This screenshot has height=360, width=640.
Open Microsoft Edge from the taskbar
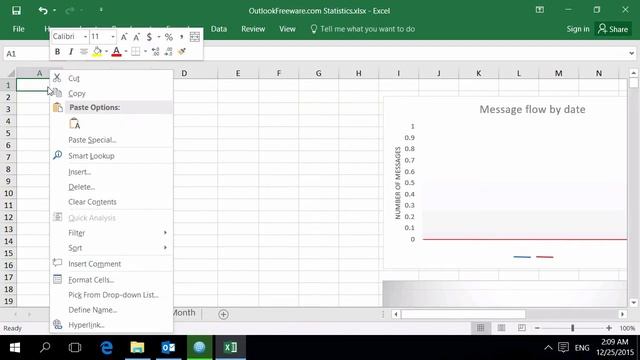click(107, 347)
